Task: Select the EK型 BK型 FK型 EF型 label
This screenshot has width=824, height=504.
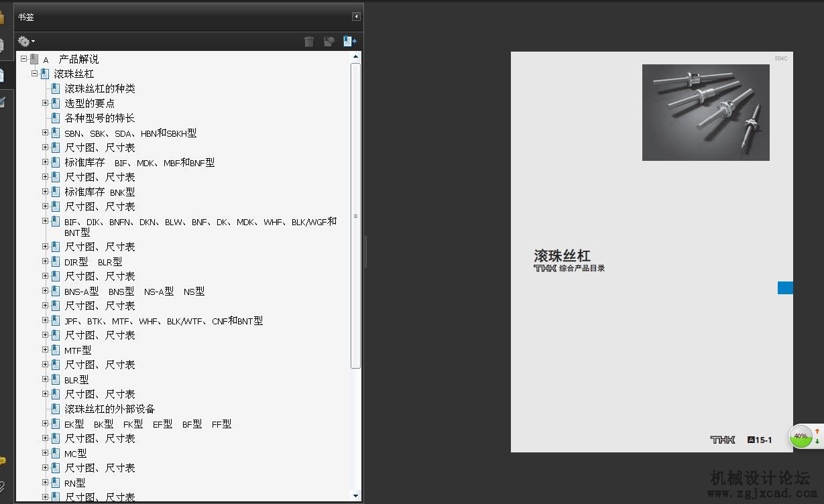Action: pos(148,424)
